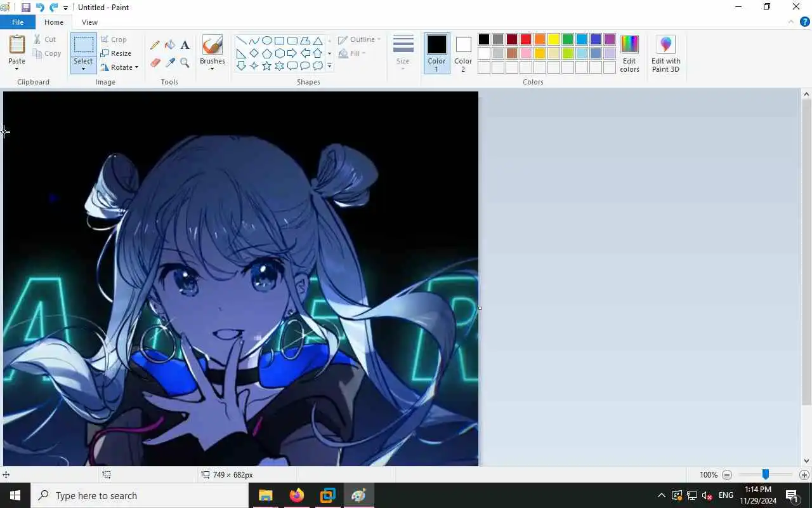Open the File menu
The height and width of the screenshot is (508, 812).
(18, 22)
